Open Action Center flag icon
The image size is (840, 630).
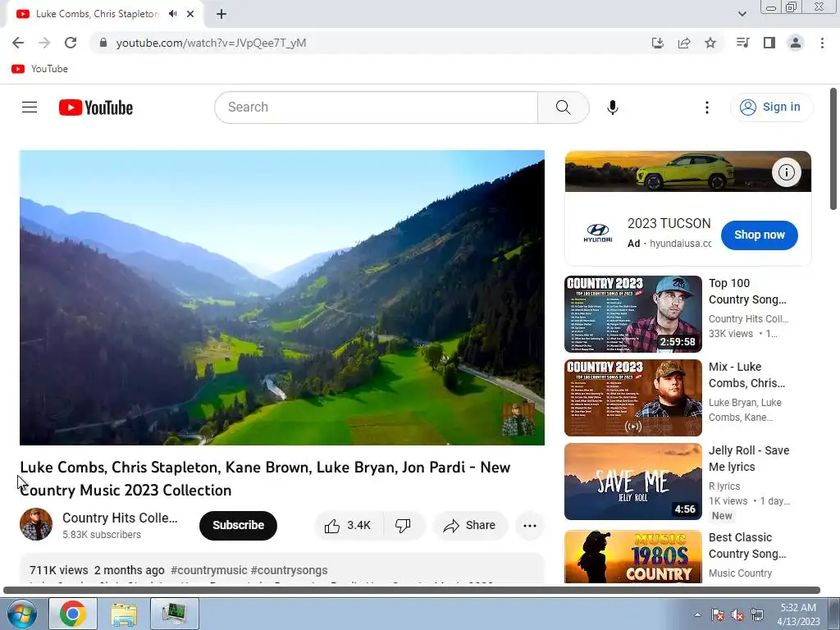tap(717, 614)
